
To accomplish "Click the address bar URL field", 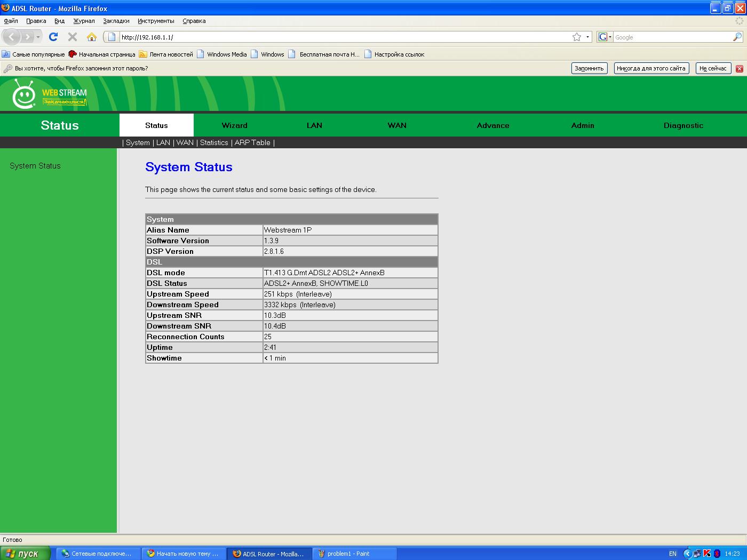I will pos(341,37).
